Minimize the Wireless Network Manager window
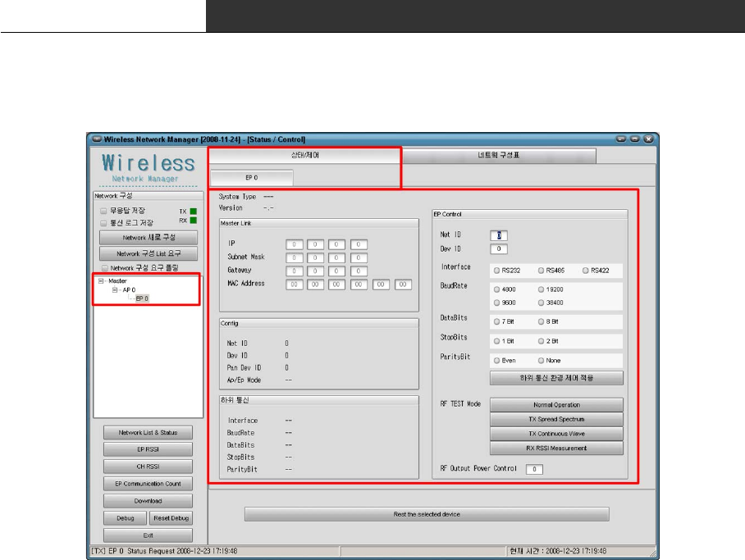The width and height of the screenshot is (745, 560). pos(620,139)
